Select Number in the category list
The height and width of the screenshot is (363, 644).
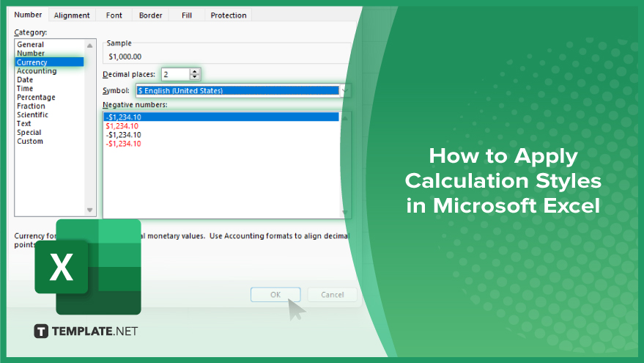[x=31, y=54]
